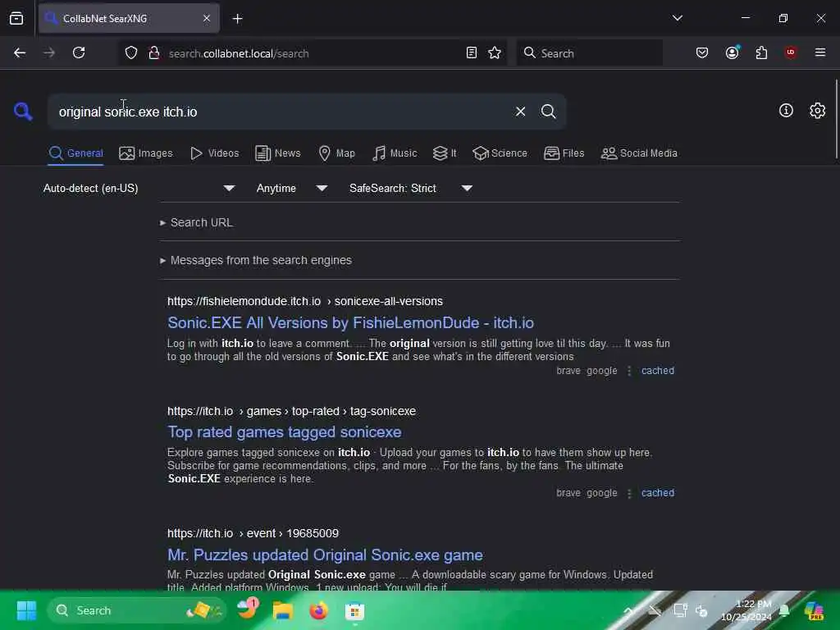Open Top rated games tagged sonicexe result

pyautogui.click(x=285, y=431)
